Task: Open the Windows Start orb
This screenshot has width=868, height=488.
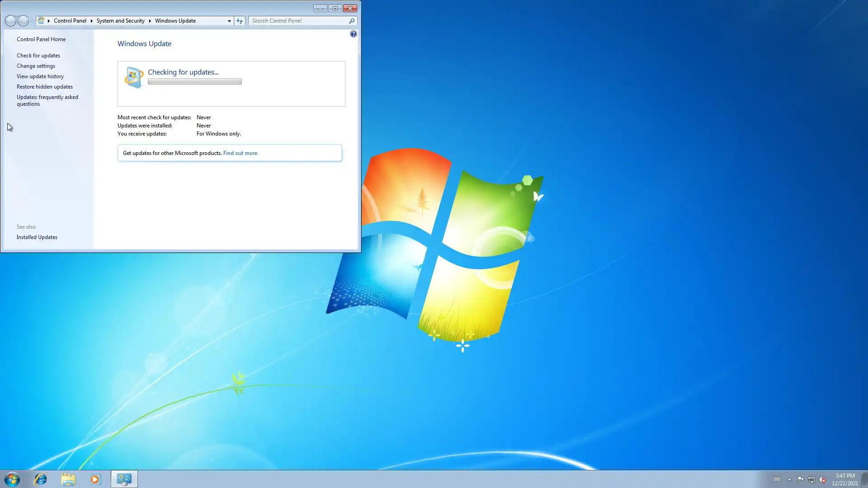Action: click(x=12, y=479)
